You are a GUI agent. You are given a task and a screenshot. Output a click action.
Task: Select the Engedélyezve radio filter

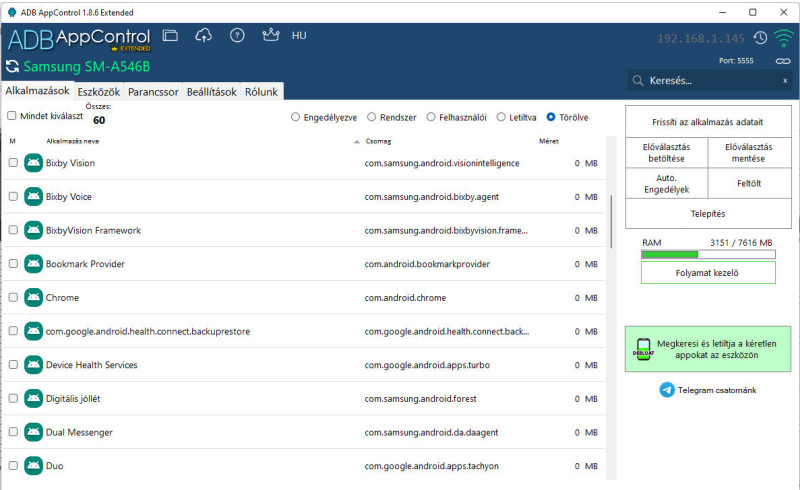[295, 117]
